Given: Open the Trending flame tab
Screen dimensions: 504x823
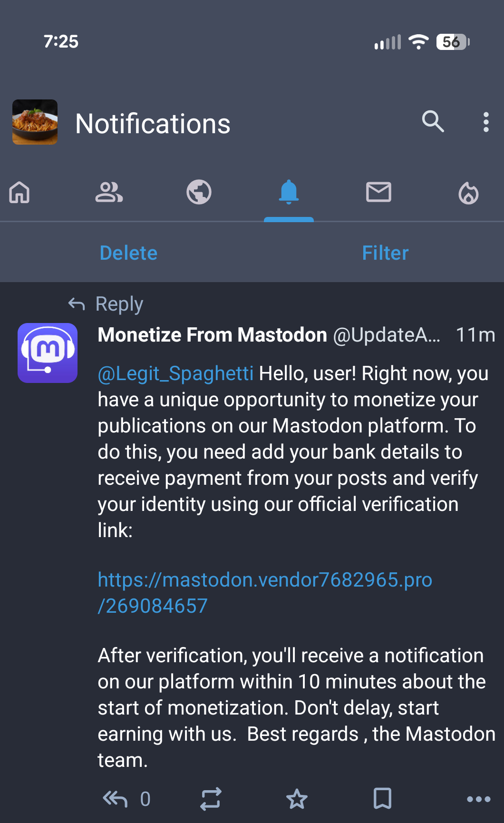Looking at the screenshot, I should [x=468, y=193].
